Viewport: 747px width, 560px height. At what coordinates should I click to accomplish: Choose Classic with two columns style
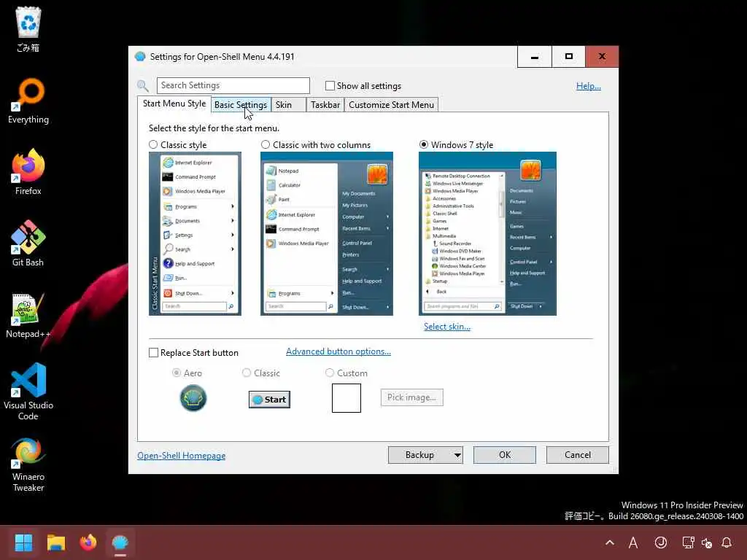[266, 145]
